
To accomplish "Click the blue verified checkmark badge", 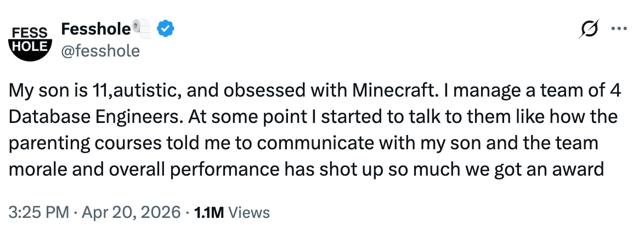I will click(x=166, y=27).
